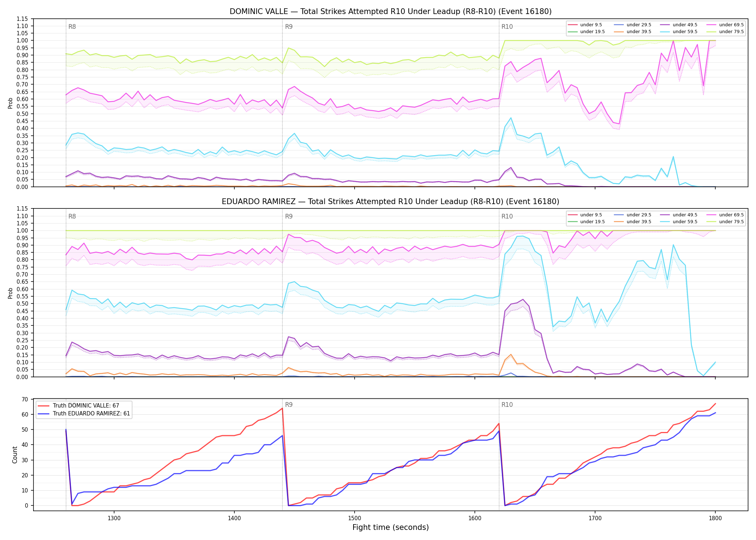Click magenta swatch for 'under 69.5' in Valle legend
The height and width of the screenshot is (540, 756).
point(711,25)
